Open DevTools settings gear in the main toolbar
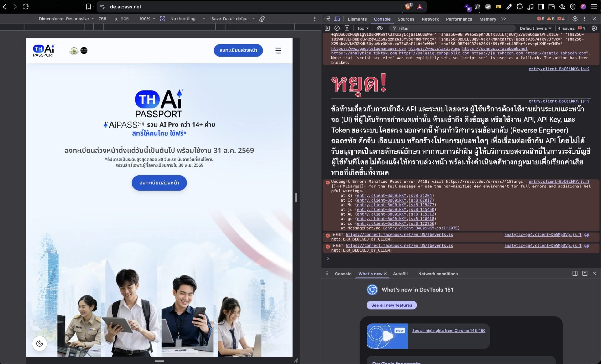Screen dimensions: 601x364 [x=575, y=19]
